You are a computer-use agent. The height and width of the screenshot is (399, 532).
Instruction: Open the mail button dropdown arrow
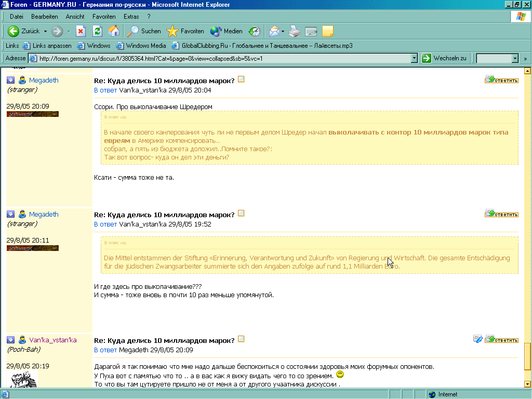click(283, 31)
